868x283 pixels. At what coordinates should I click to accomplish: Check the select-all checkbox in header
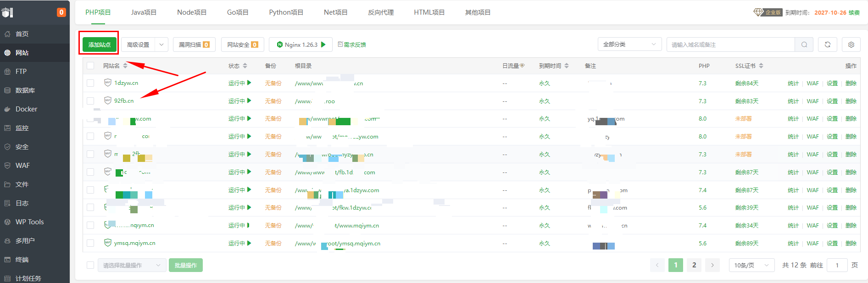[x=90, y=66]
